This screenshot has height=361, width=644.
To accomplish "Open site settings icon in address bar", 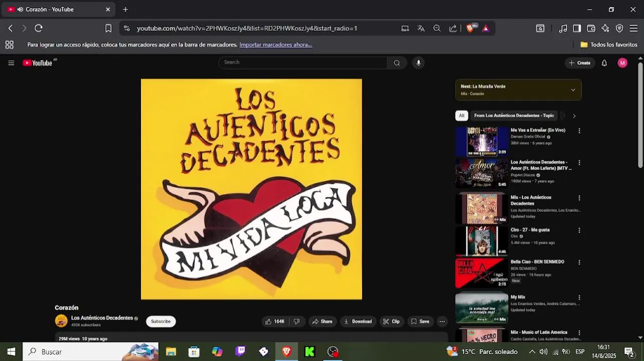I will coord(126,29).
